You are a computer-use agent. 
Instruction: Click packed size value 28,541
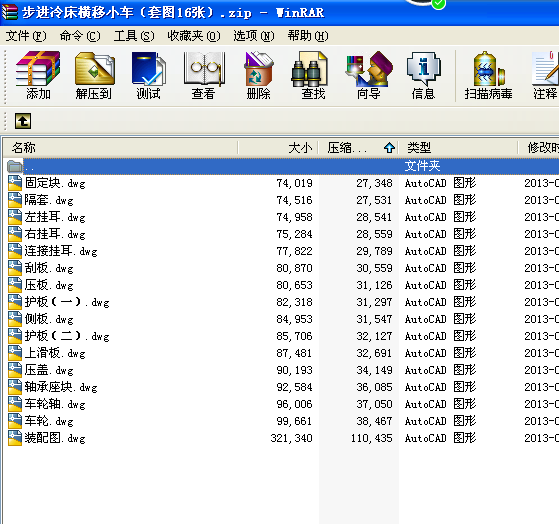(x=374, y=217)
